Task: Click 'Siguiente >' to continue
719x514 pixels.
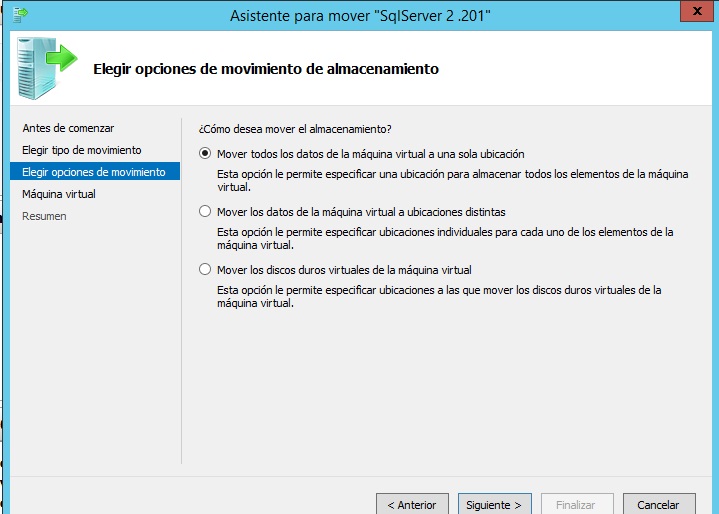Action: (x=495, y=505)
